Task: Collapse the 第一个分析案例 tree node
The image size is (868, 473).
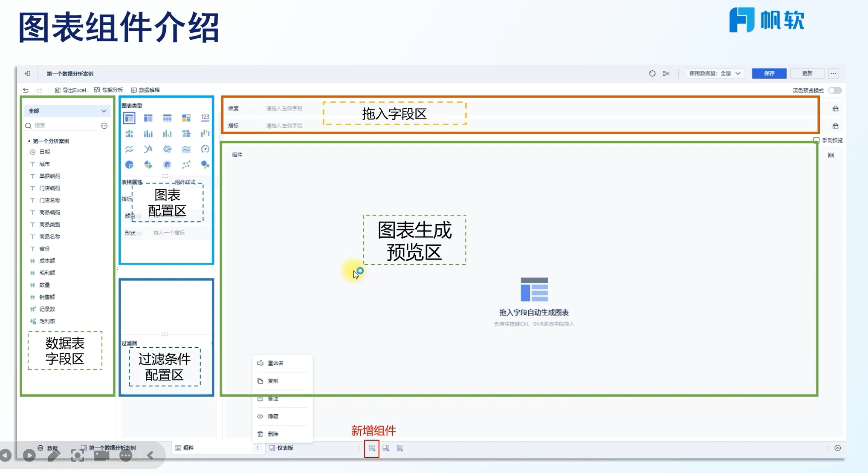Action: [29, 141]
